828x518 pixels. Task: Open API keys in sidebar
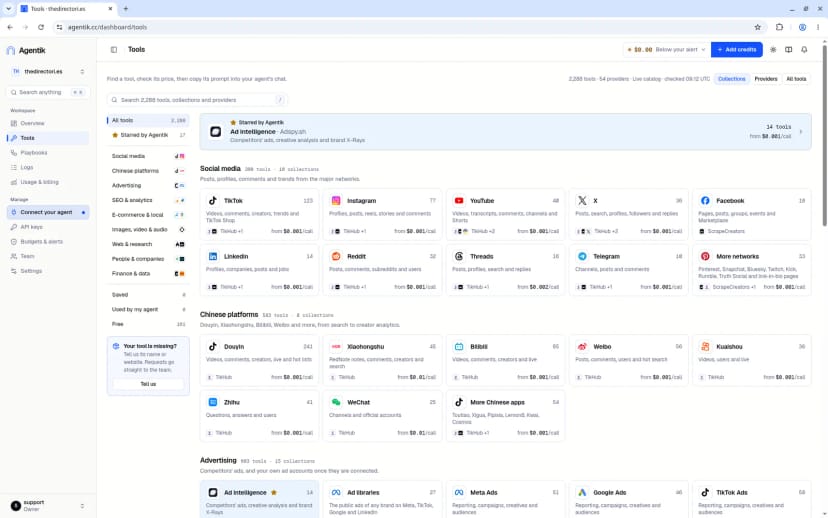pos(48,227)
